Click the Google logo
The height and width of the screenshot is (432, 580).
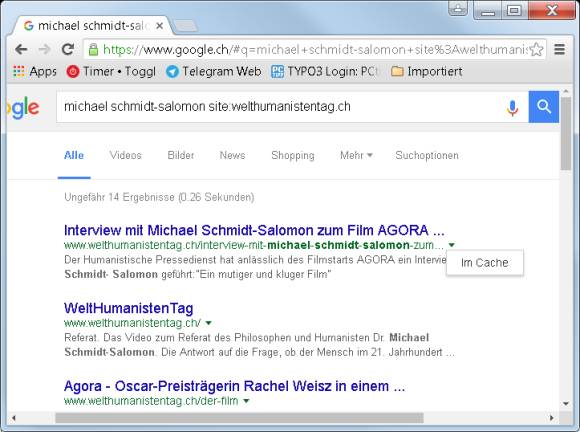(x=23, y=108)
